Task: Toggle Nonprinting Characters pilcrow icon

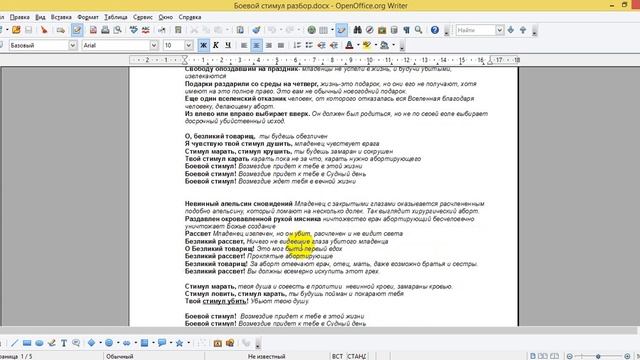Action: (x=406, y=30)
